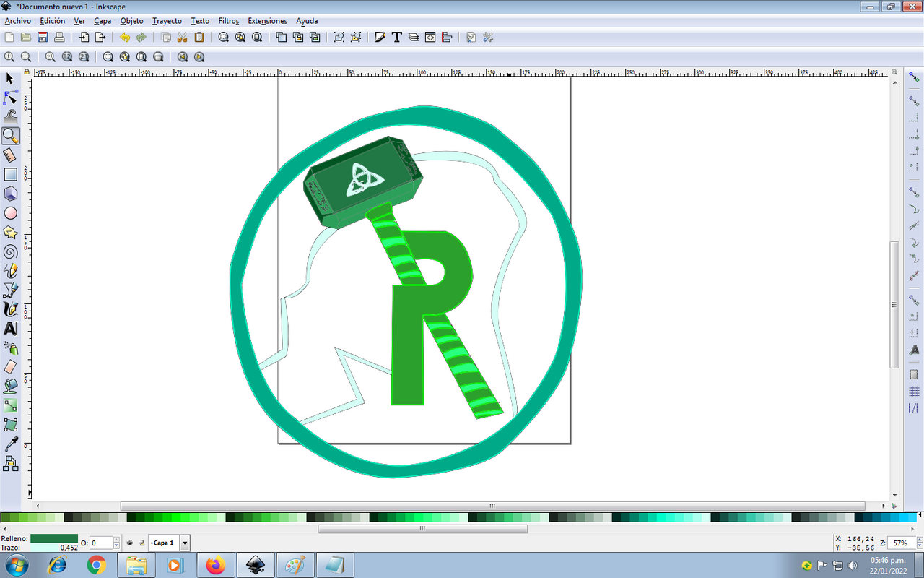Toggle current layer visibility eye
924x578 pixels.
[x=129, y=543]
